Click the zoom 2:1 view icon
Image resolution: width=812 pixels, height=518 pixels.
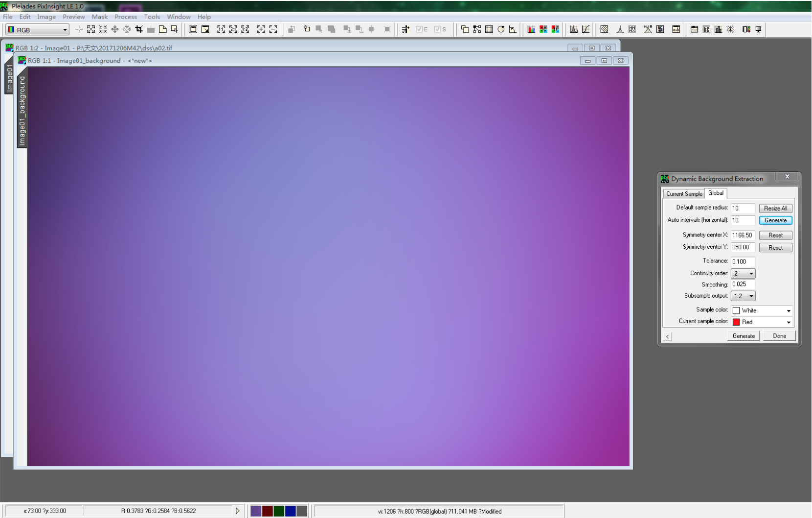click(233, 29)
